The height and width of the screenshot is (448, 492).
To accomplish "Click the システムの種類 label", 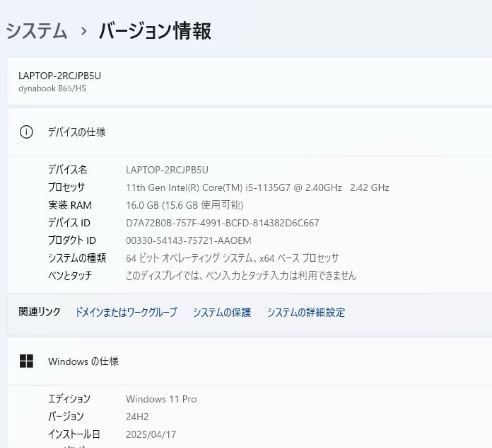I will 77,258.
